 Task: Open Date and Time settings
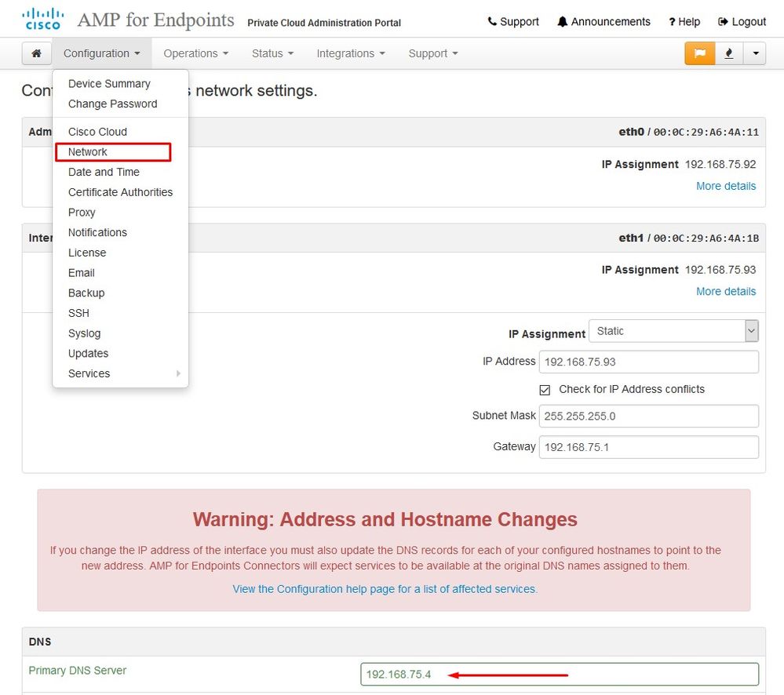[x=121, y=172]
